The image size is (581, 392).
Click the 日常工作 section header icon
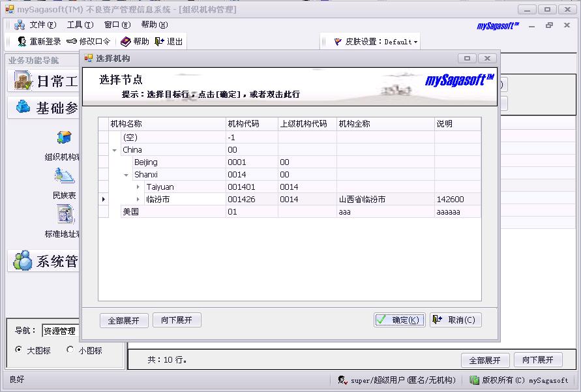[23, 80]
